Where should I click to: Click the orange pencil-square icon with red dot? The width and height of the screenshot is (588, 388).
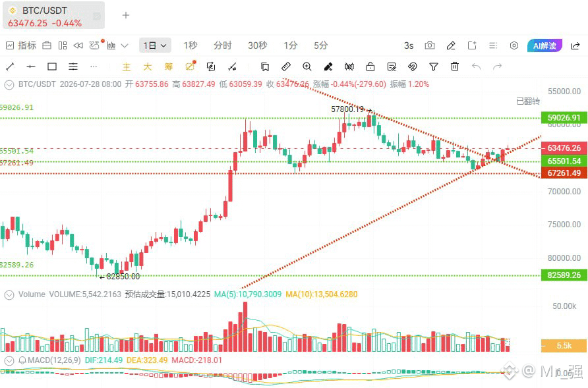click(x=191, y=66)
